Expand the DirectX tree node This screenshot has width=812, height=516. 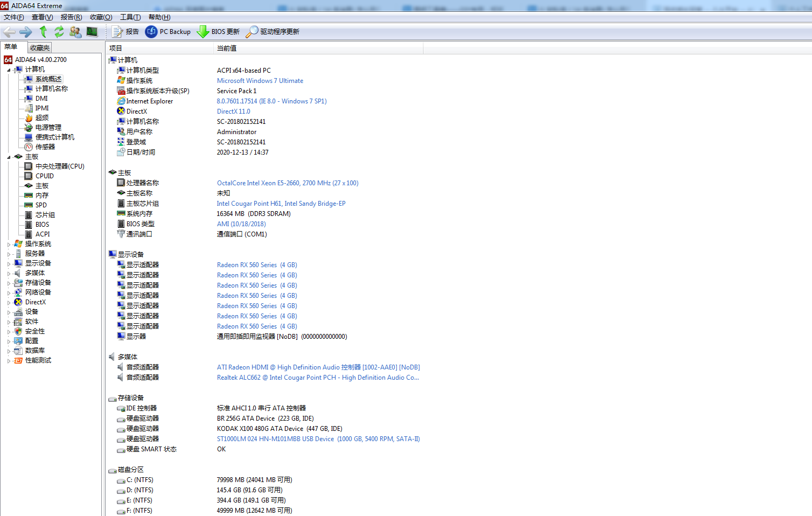(x=9, y=303)
